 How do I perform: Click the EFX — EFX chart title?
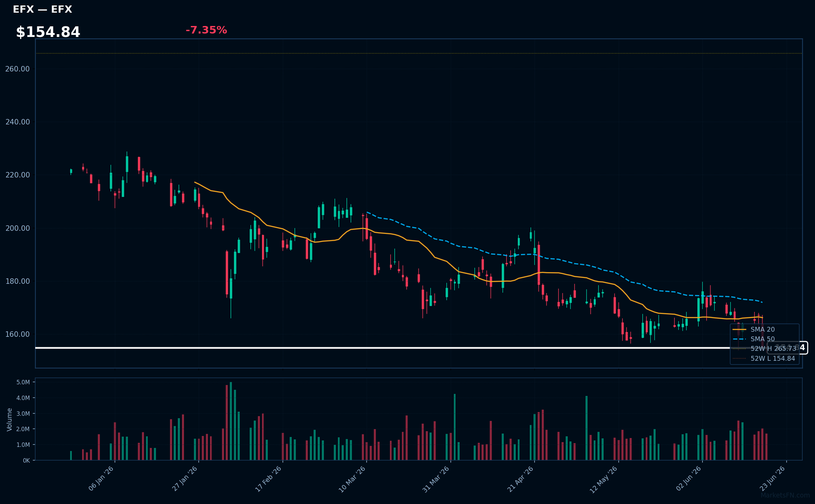pos(42,9)
